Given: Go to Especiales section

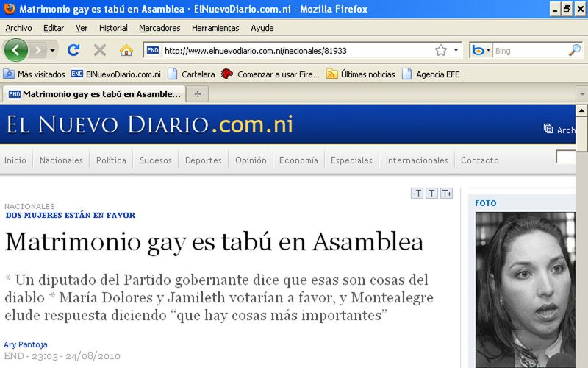Looking at the screenshot, I should 351,160.
